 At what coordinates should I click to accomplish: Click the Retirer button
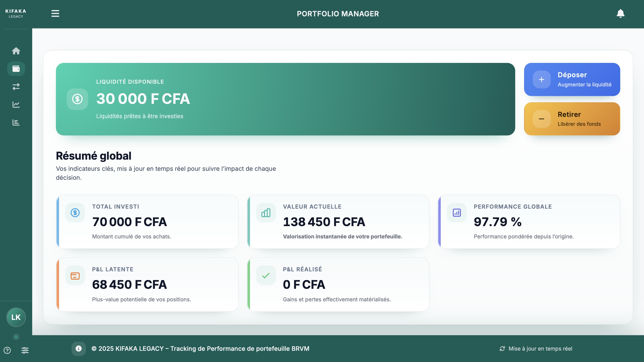pos(572,119)
